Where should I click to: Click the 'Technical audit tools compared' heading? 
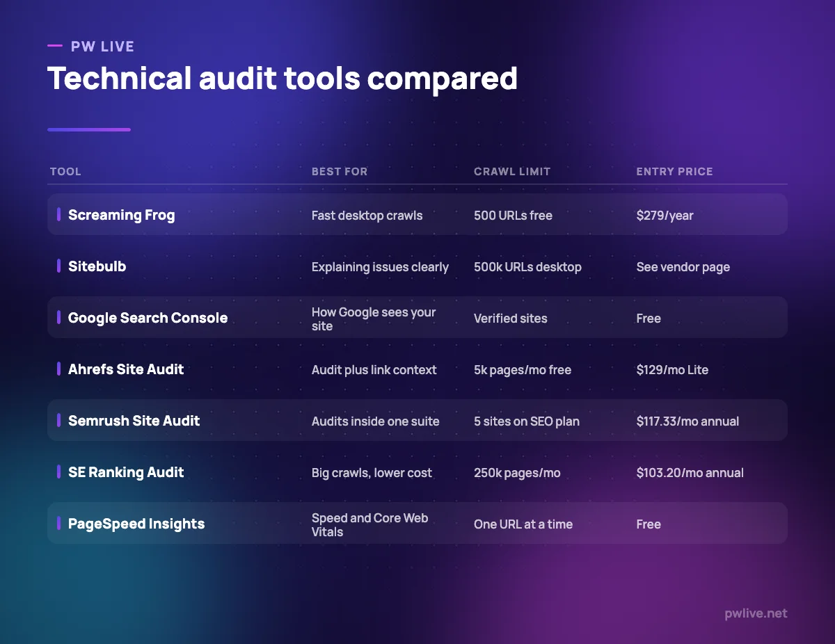(283, 79)
